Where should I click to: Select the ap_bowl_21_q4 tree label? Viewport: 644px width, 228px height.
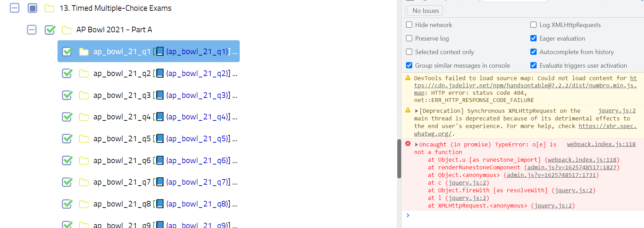click(x=122, y=117)
